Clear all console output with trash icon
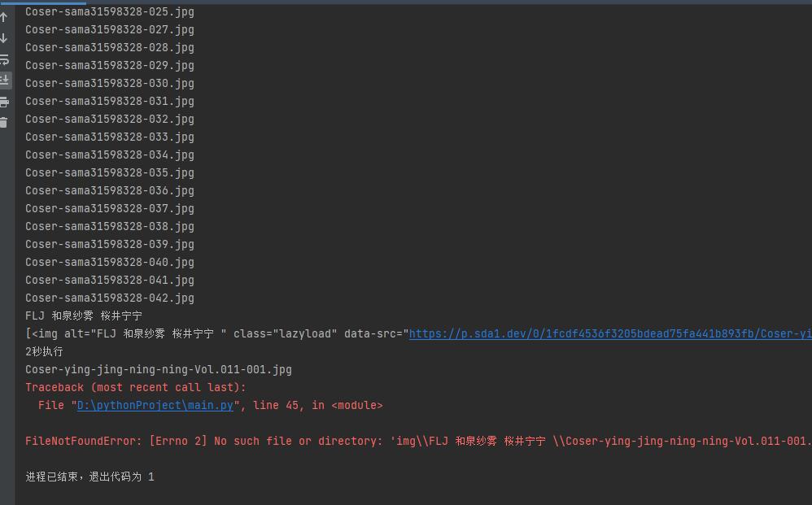The width and height of the screenshot is (812, 505). (x=5, y=122)
